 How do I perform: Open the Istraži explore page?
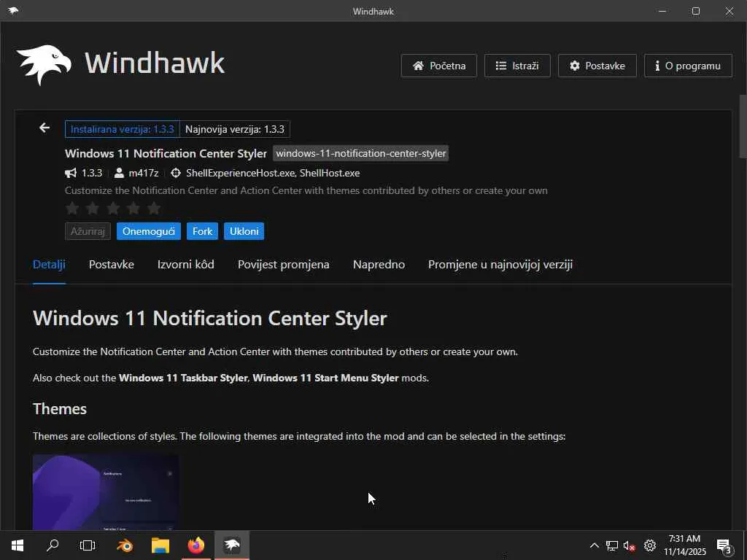coord(517,66)
